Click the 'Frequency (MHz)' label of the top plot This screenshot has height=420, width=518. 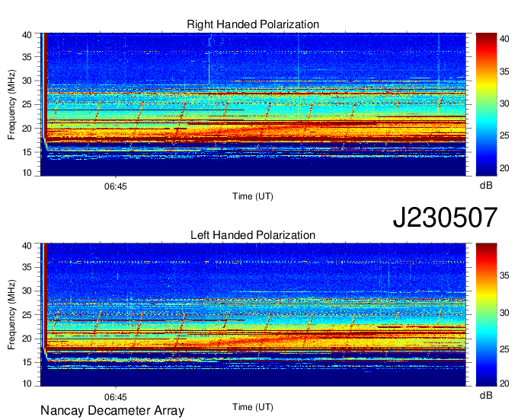tap(11, 104)
